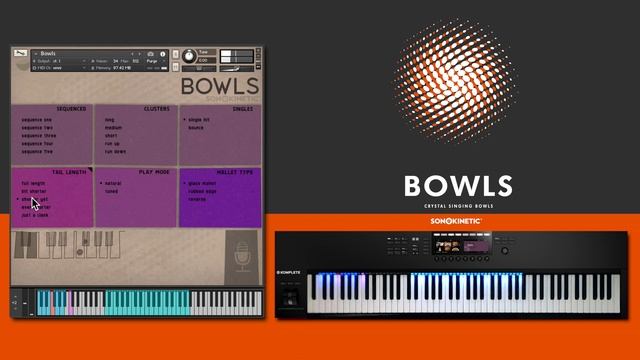The width and height of the screenshot is (640, 360).
Task: Open the MIDI Ch dropdown
Action: (x=60, y=68)
